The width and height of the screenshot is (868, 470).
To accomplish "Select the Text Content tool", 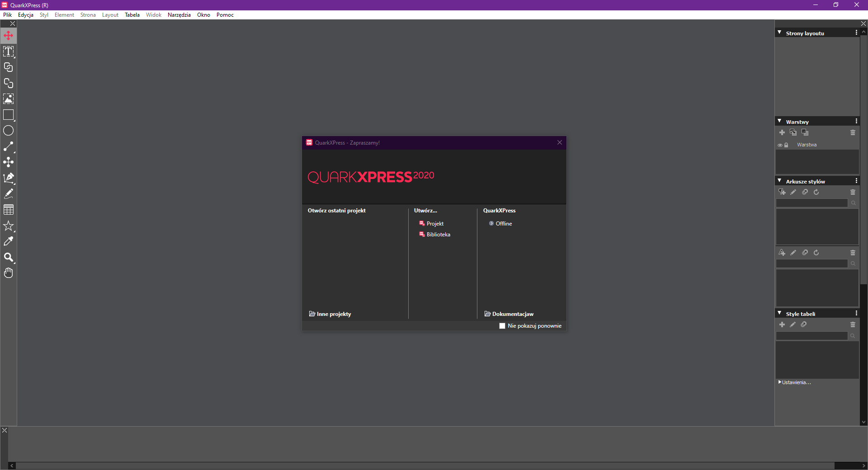I will [x=9, y=52].
